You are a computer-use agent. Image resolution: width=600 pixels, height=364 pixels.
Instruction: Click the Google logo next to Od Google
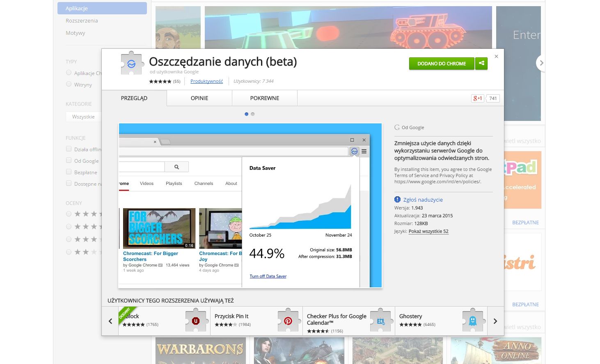pos(397,127)
